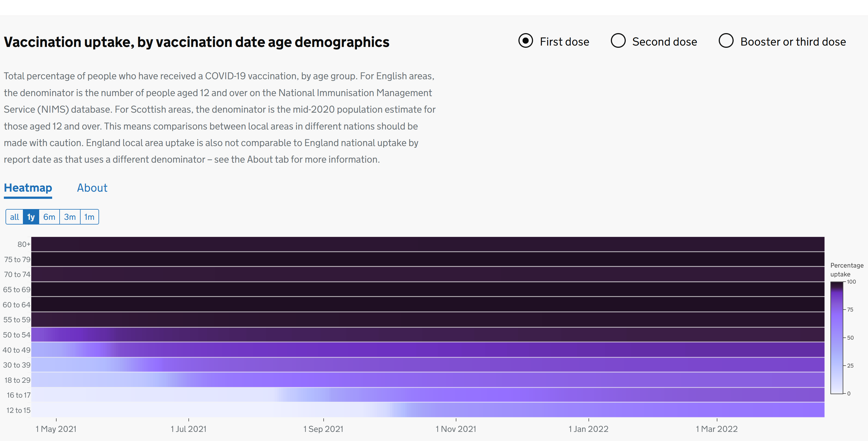Click the 12 to 15 heatmap row
Image resolution: width=868 pixels, height=441 pixels.
pos(428,410)
